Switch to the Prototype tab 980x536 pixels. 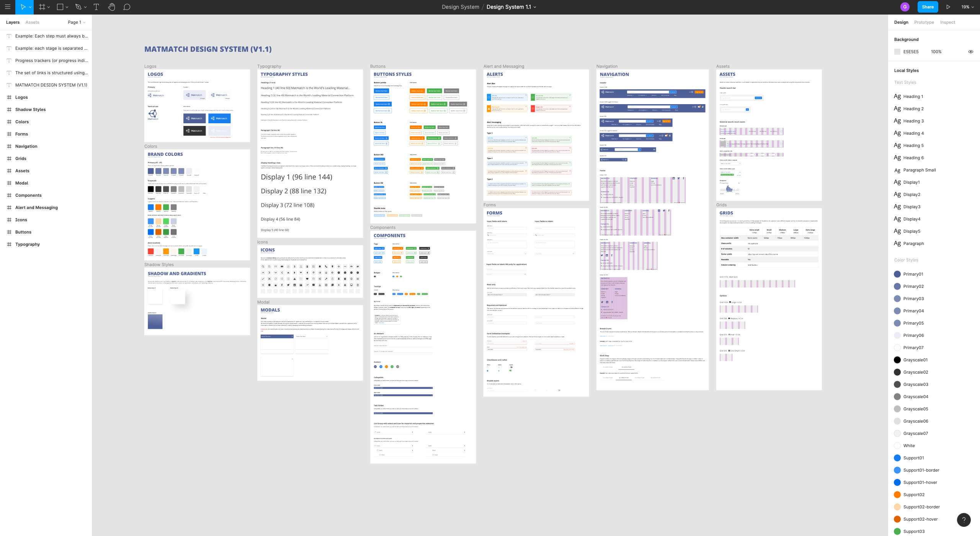[x=924, y=22]
